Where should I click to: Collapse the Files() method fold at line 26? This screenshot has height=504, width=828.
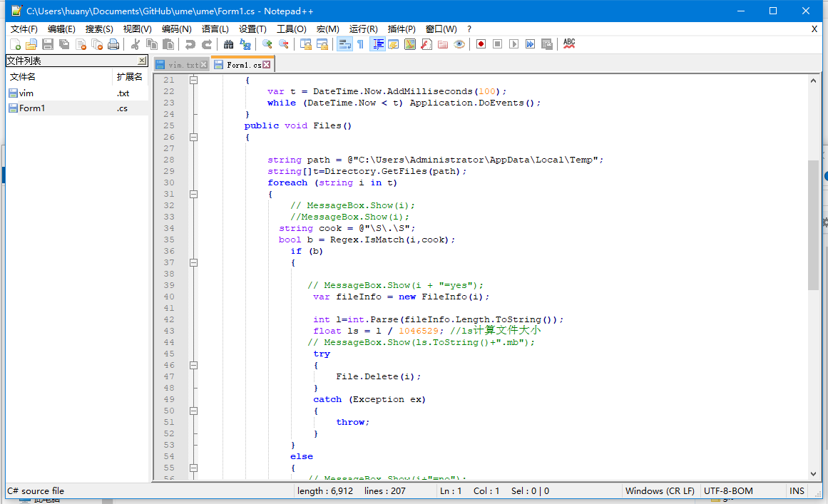click(x=194, y=137)
